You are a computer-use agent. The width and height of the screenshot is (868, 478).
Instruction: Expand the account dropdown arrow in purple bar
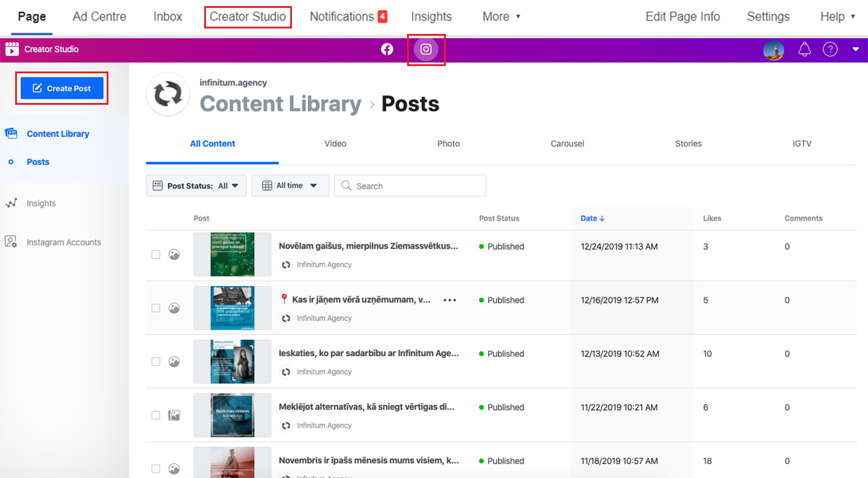(856, 49)
